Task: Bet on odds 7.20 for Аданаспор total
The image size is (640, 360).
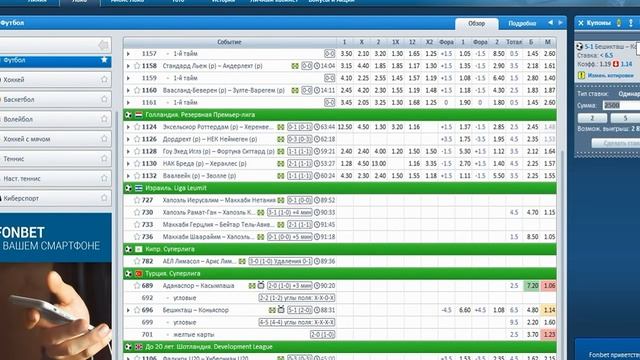Action: (x=532, y=286)
